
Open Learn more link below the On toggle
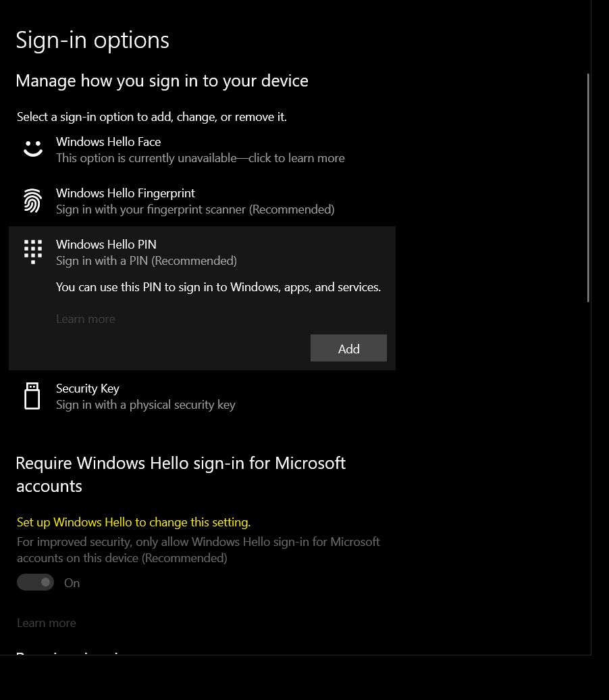click(x=47, y=623)
